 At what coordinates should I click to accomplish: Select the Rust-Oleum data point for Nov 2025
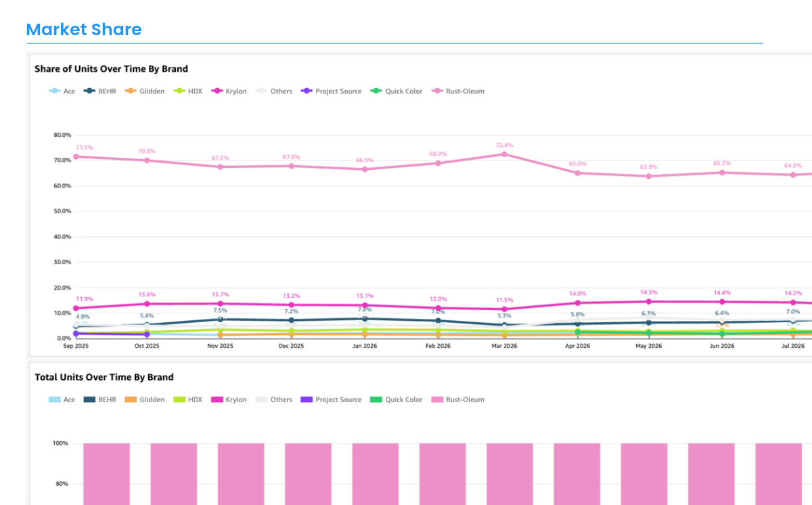tap(220, 167)
